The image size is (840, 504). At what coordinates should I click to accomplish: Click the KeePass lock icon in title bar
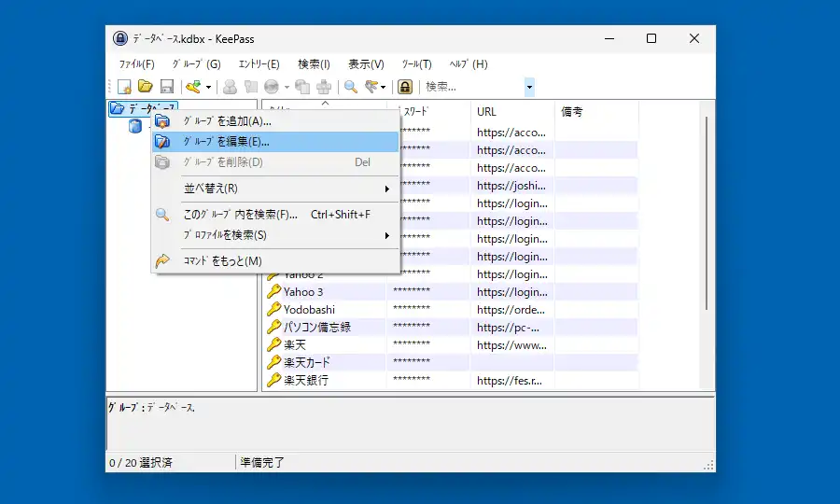pos(120,38)
